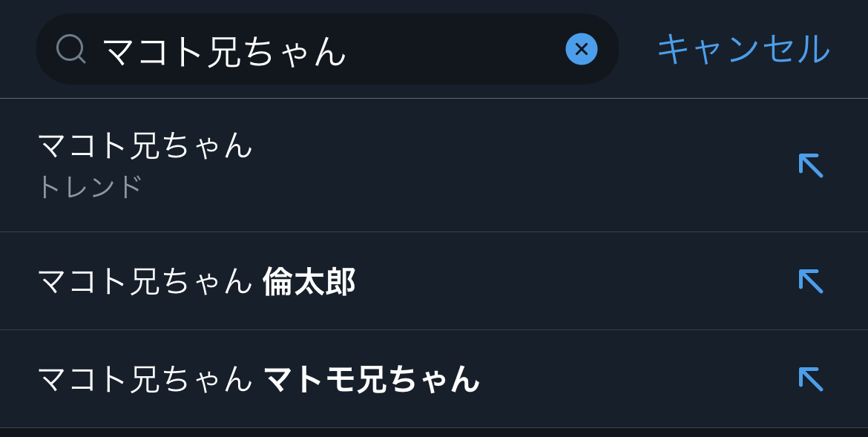
Task: Select the trending マコト兄ちゃん suggestion title
Action: click(x=145, y=145)
